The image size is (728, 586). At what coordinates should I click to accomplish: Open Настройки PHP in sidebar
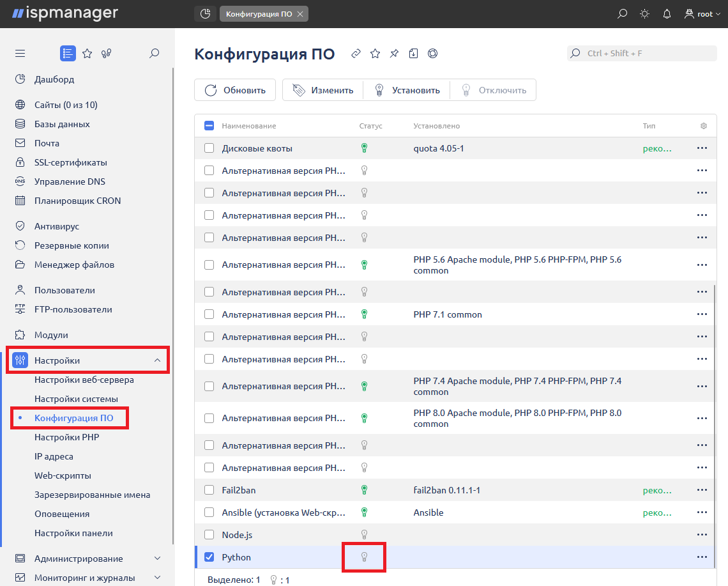pyautogui.click(x=66, y=437)
